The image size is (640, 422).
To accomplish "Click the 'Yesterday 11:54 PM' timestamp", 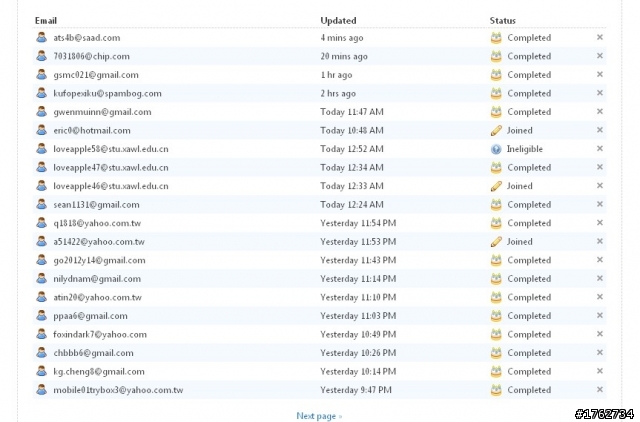I will (x=358, y=223).
